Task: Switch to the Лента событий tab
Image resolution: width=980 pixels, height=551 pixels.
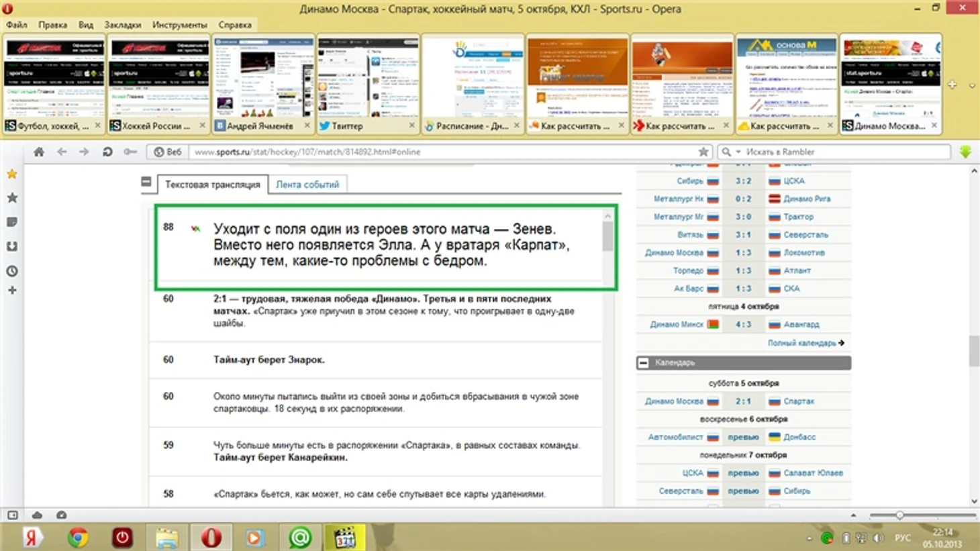Action: [307, 185]
